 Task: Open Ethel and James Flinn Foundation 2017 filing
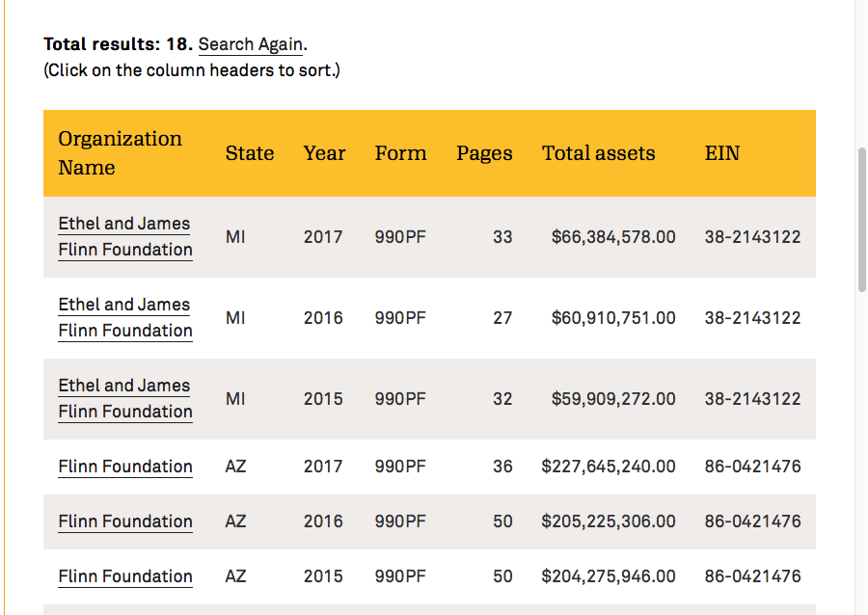point(125,237)
